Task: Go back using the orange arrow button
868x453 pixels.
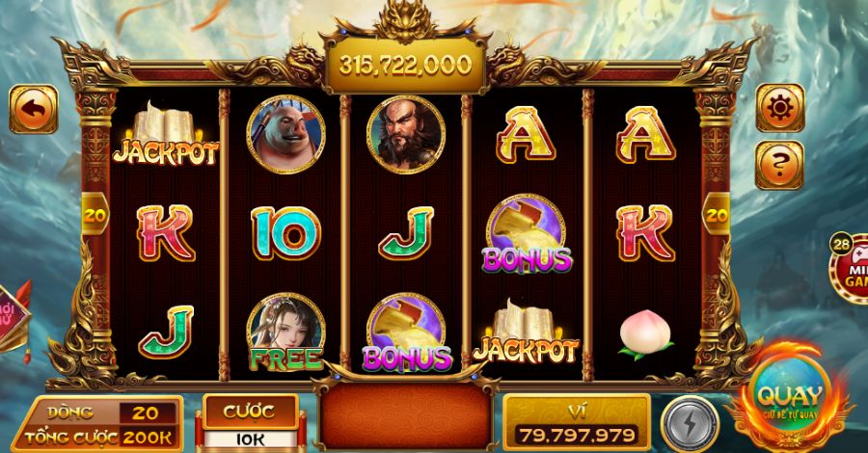Action: coord(33,109)
